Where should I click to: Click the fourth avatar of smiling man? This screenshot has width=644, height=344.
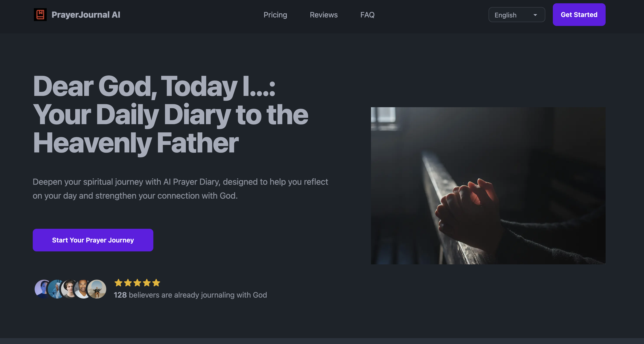coord(82,289)
